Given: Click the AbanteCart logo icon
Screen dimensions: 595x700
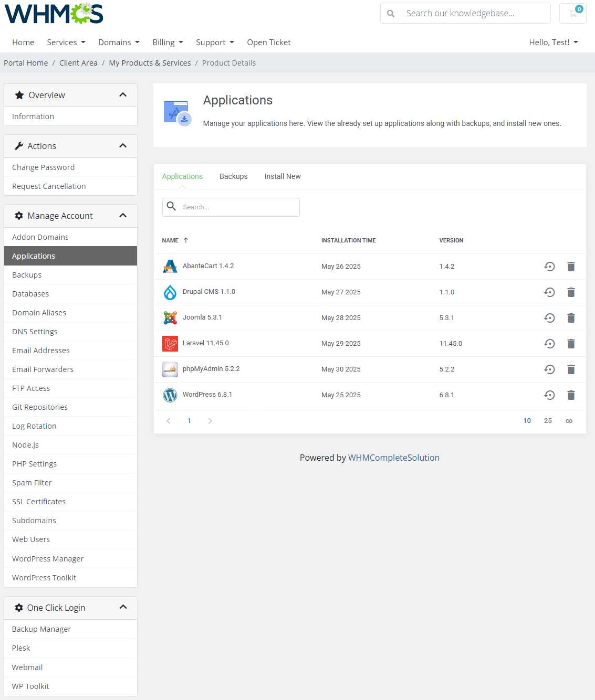Looking at the screenshot, I should point(170,267).
